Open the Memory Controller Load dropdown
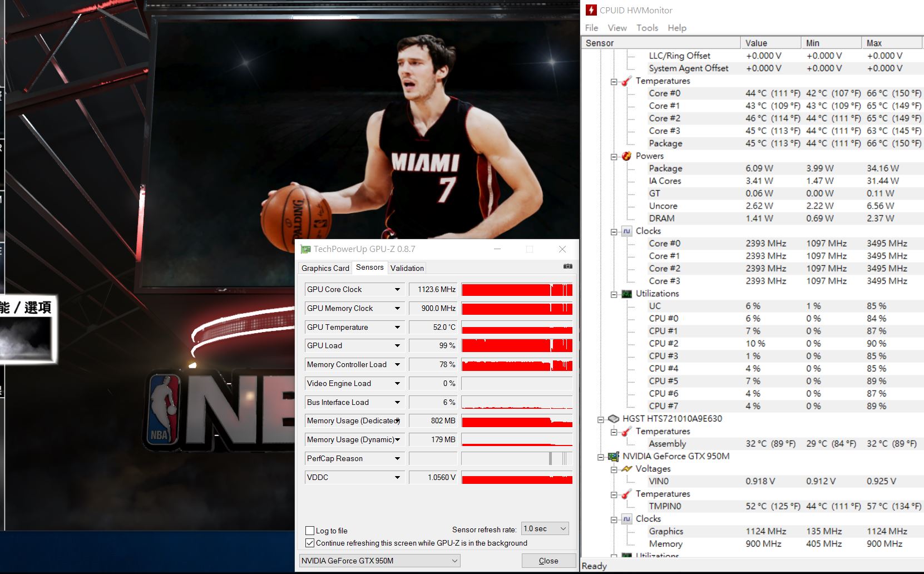This screenshot has width=924, height=574. [397, 364]
